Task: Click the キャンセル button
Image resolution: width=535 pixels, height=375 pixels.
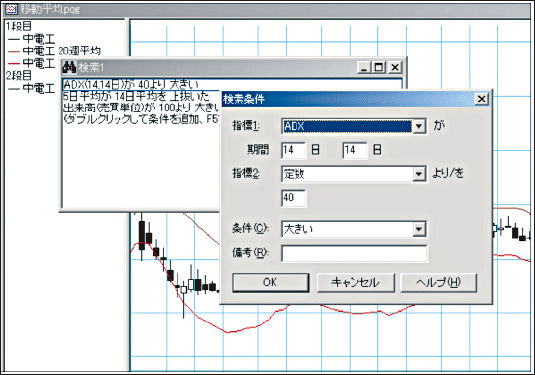Action: coord(356,283)
